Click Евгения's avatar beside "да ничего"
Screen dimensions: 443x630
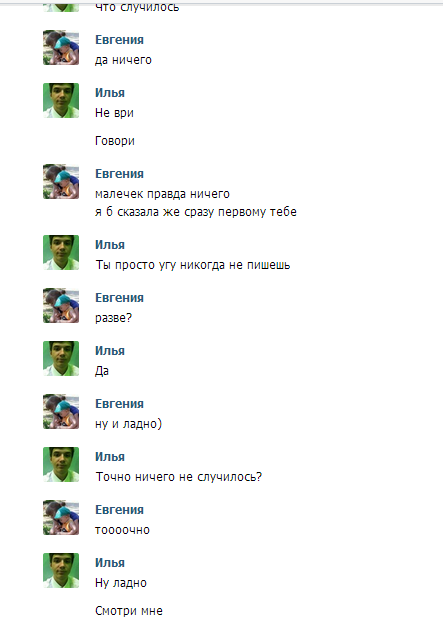(61, 47)
